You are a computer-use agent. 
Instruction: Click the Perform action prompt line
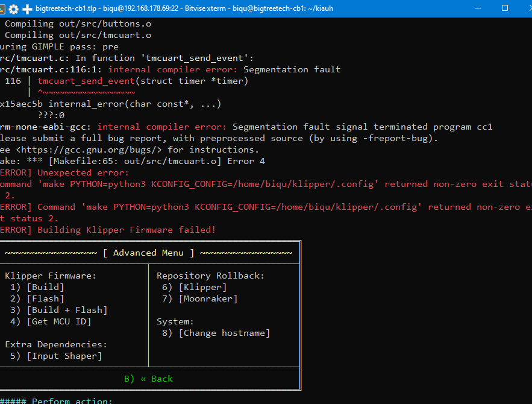point(56,400)
